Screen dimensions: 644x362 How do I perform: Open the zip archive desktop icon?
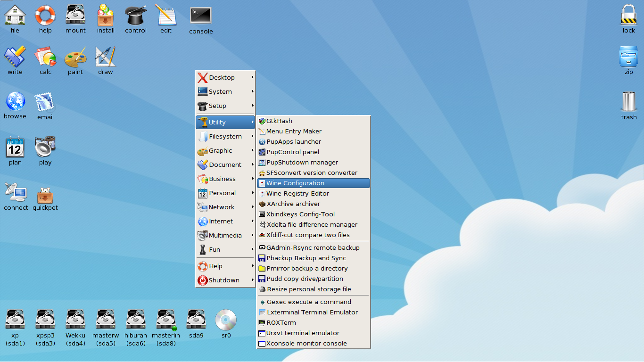(x=629, y=57)
